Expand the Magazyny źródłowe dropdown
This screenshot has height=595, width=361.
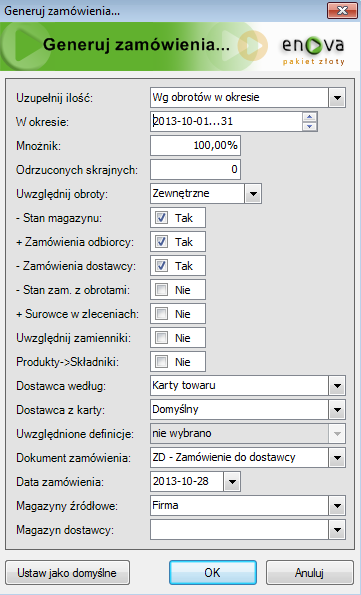point(337,506)
